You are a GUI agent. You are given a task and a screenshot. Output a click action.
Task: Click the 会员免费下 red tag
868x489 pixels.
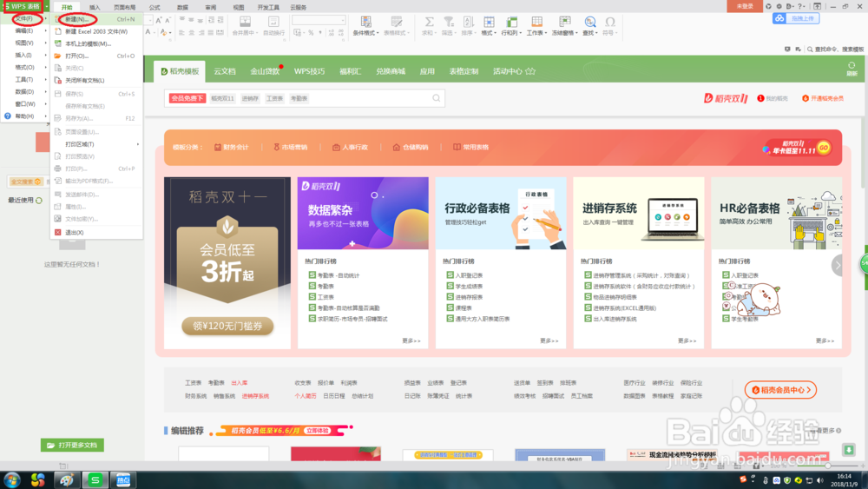click(x=187, y=98)
